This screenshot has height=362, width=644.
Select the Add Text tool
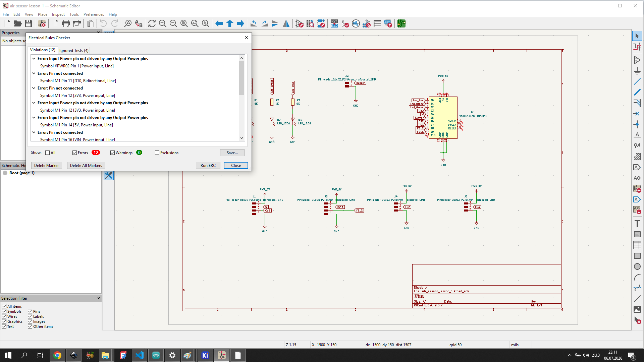point(637,224)
